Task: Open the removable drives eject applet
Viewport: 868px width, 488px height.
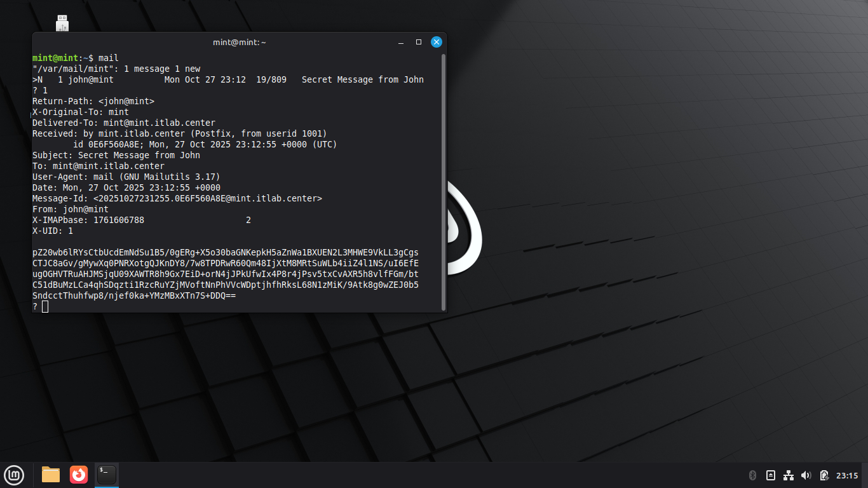Action: point(771,475)
